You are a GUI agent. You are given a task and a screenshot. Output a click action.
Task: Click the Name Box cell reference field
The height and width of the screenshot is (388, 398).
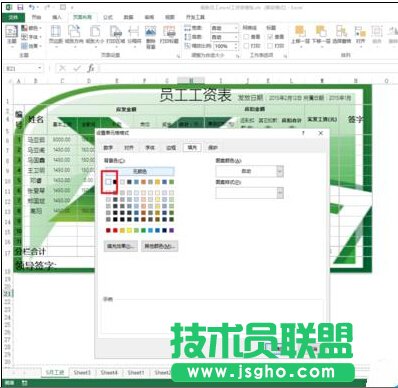(20, 68)
